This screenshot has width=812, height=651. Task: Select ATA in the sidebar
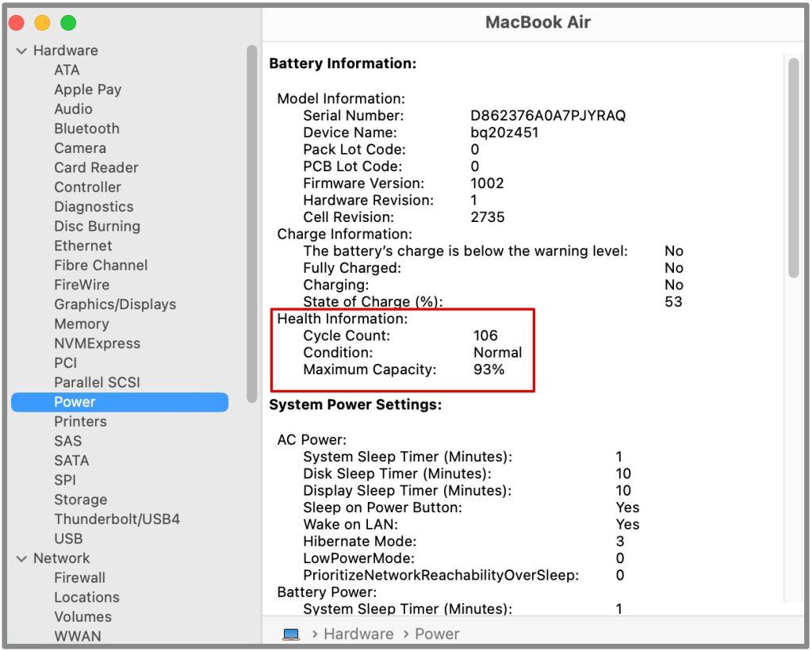[67, 70]
